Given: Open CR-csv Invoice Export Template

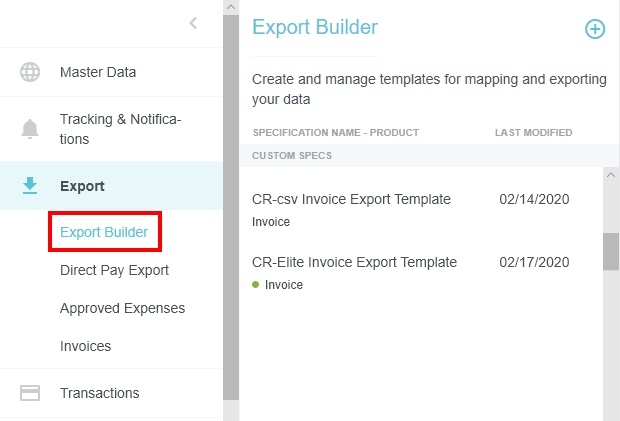Looking at the screenshot, I should 351,199.
